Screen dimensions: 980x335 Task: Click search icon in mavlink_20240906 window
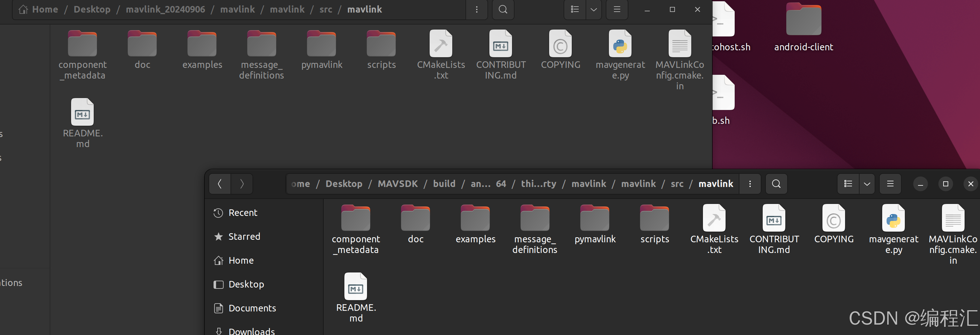[x=503, y=9]
